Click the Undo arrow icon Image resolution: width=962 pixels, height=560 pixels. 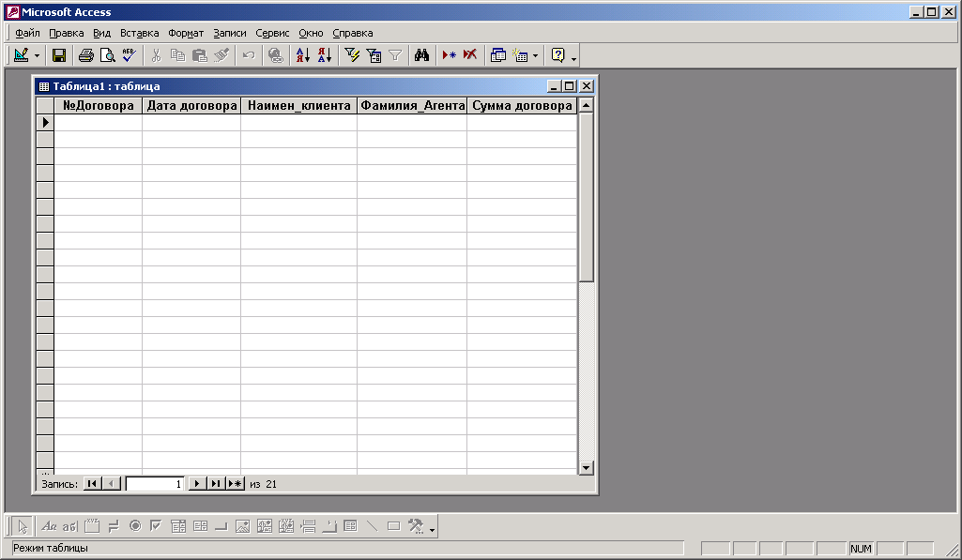pos(249,56)
